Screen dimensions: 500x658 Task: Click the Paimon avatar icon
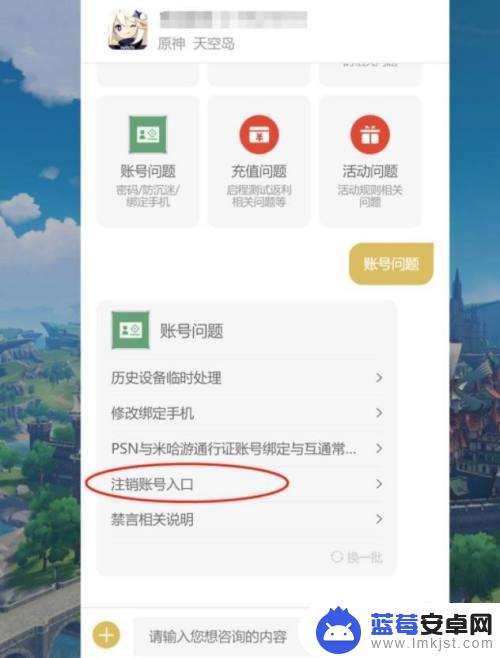[128, 30]
